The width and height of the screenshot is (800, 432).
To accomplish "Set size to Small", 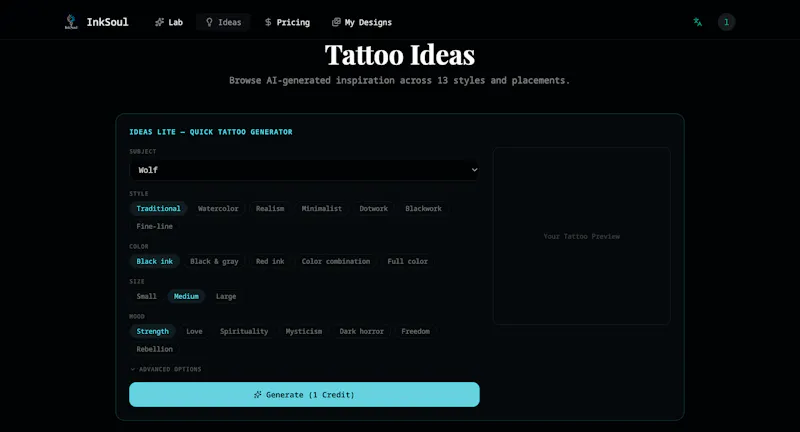I will (x=146, y=296).
